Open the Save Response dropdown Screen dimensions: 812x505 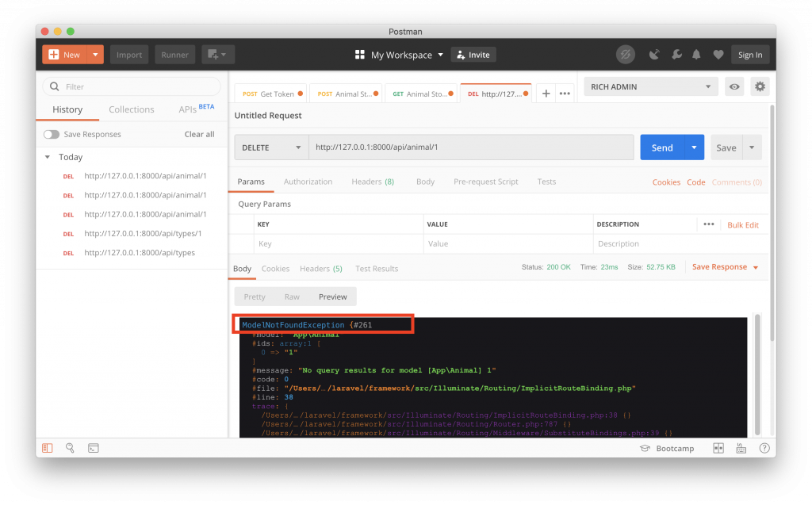pyautogui.click(x=725, y=266)
